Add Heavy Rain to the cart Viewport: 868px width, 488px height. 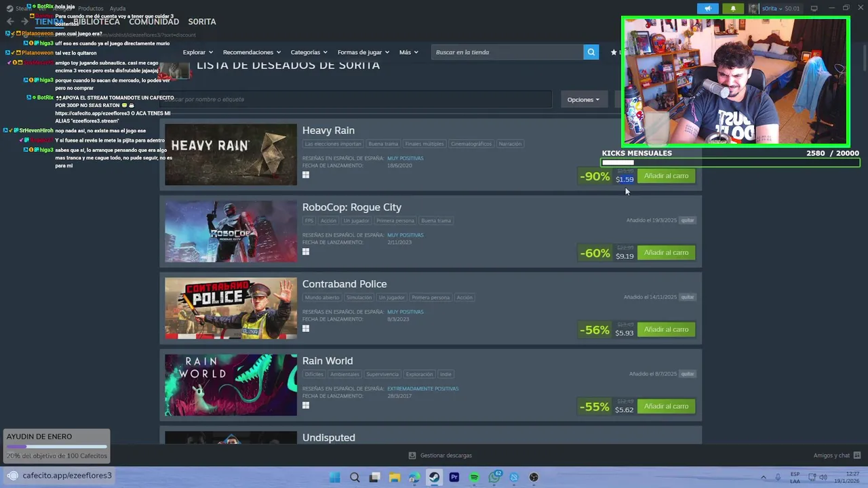coord(666,176)
